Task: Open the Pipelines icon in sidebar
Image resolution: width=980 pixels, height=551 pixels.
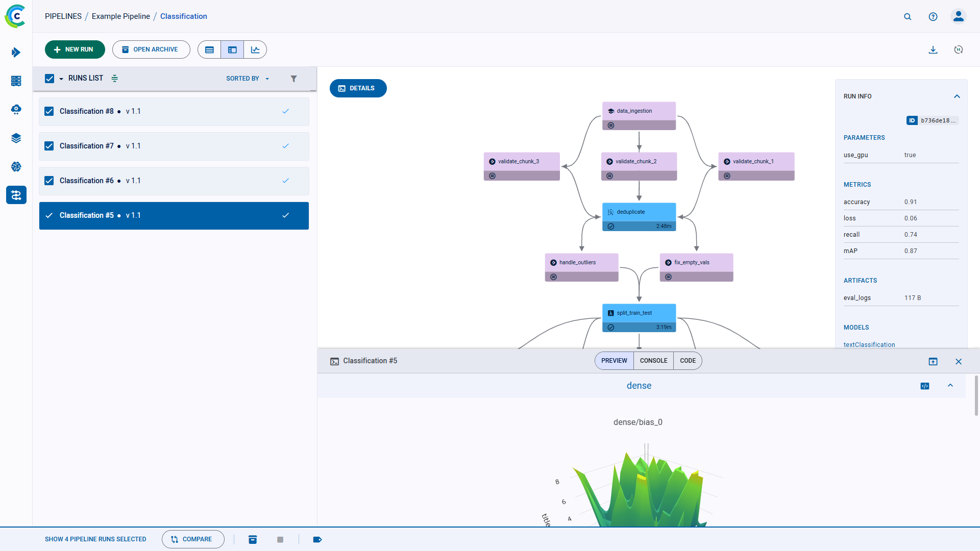Action: (16, 195)
